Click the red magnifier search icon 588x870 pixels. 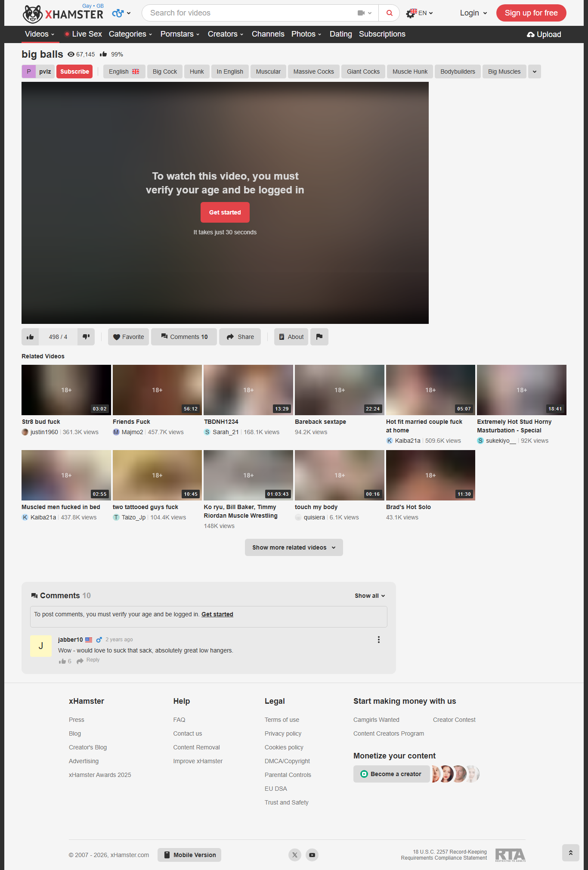(389, 13)
